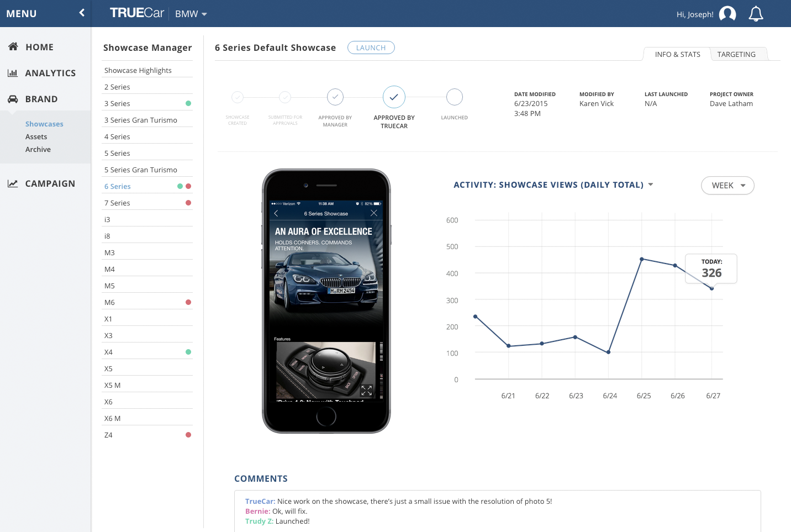Screen dimensions: 791x532
Task: Select Showcase Highlights in the list
Action: (x=148, y=70)
